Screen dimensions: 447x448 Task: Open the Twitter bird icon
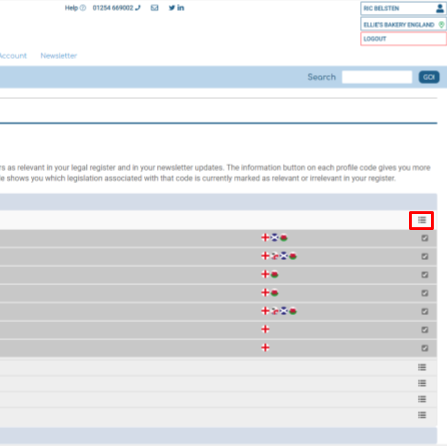[172, 8]
